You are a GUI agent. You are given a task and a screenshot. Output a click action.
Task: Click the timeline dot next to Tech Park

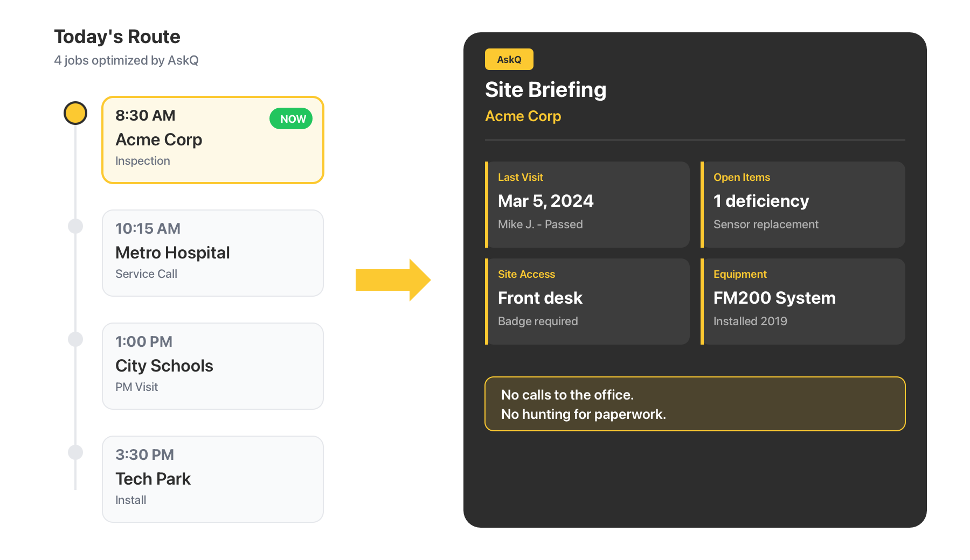point(75,453)
